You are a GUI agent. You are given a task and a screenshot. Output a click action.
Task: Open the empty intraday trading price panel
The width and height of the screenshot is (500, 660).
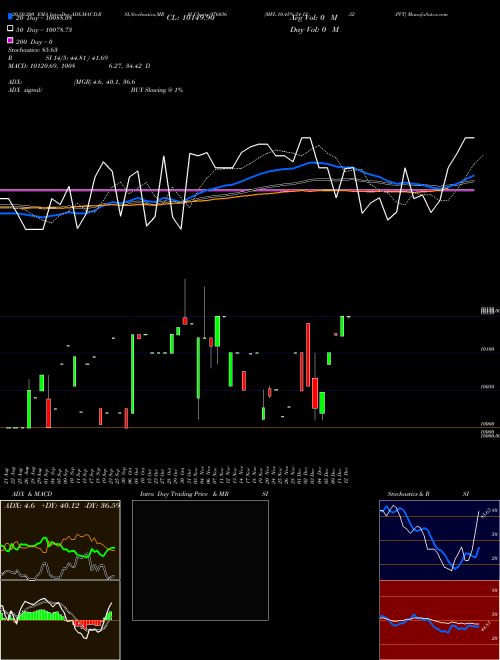click(200, 560)
